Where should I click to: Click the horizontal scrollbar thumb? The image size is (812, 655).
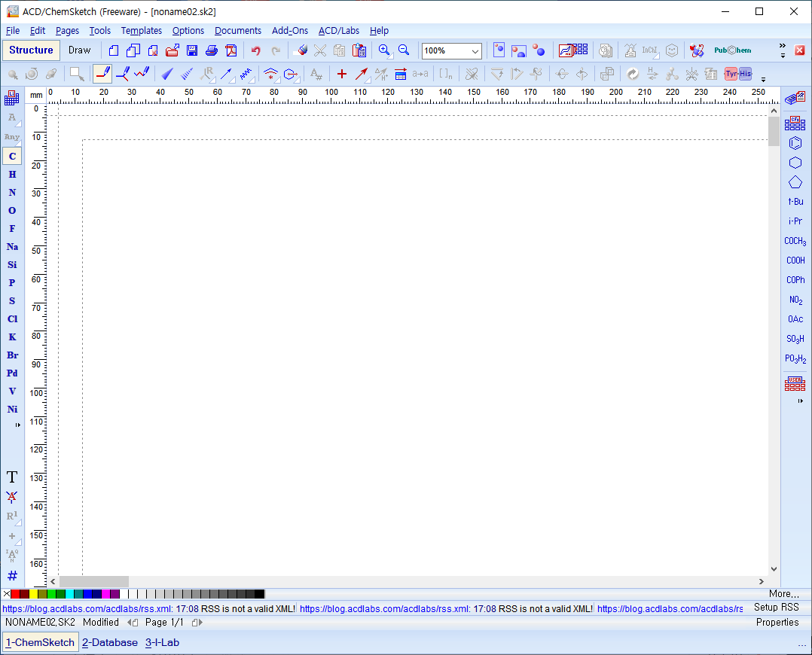tap(93, 581)
